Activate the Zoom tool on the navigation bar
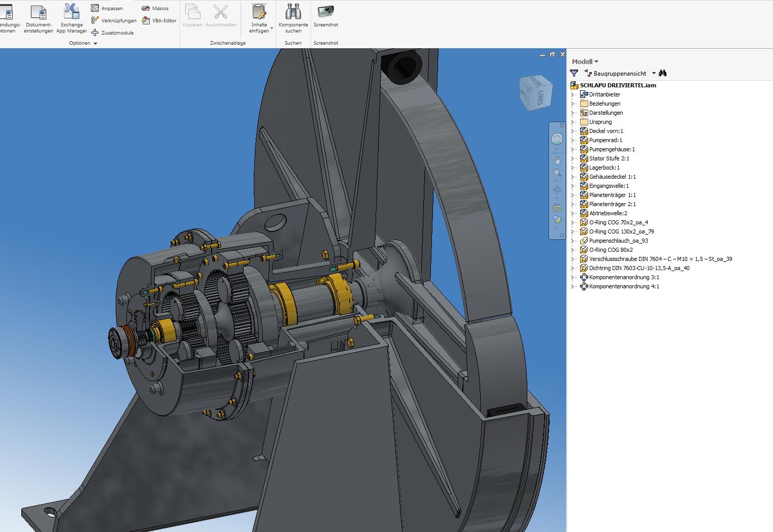 558,172
